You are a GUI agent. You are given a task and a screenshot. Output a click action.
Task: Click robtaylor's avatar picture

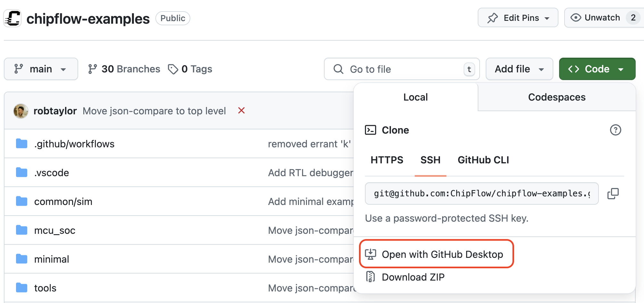click(x=21, y=111)
